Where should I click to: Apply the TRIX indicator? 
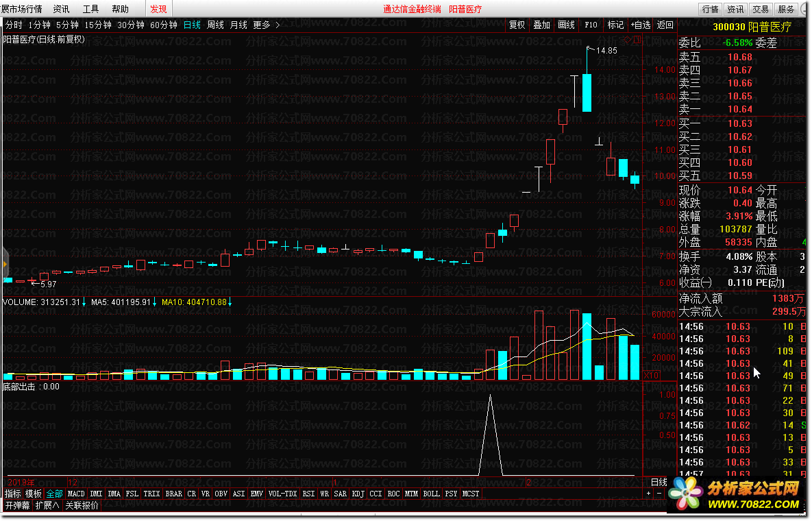click(x=151, y=494)
